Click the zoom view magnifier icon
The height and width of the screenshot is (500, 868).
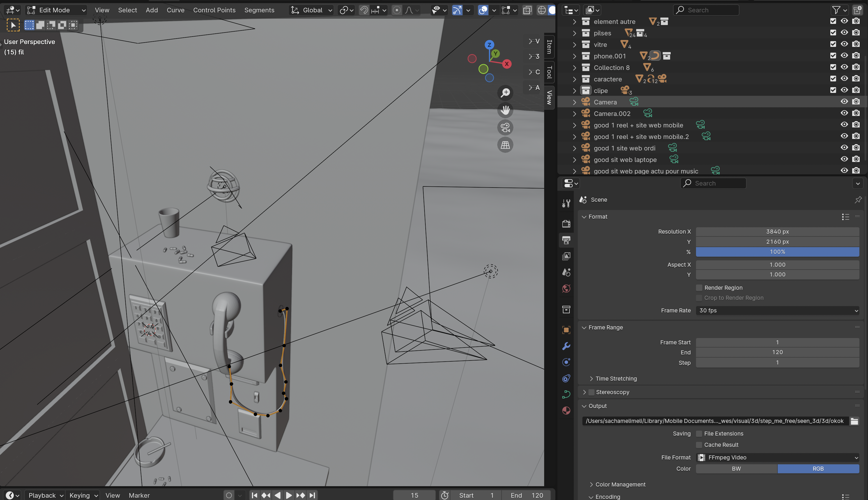click(505, 93)
